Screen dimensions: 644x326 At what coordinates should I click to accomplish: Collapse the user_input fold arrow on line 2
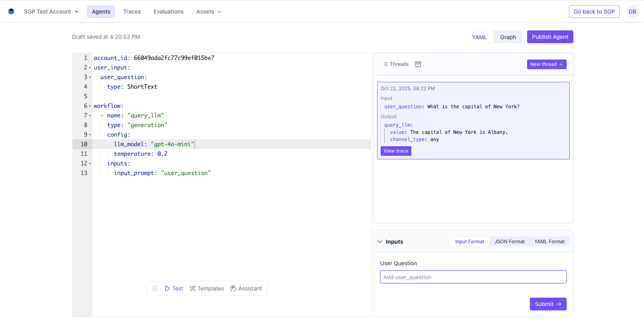pyautogui.click(x=90, y=68)
